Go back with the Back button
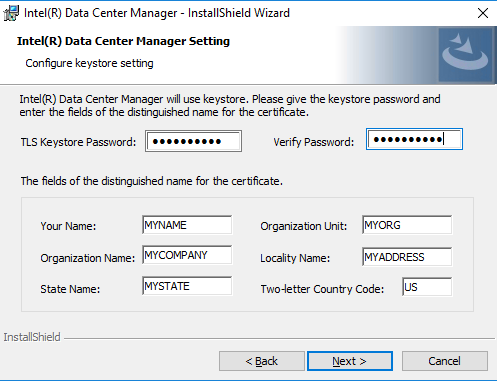Screen dimensions: 497x381 262,361
